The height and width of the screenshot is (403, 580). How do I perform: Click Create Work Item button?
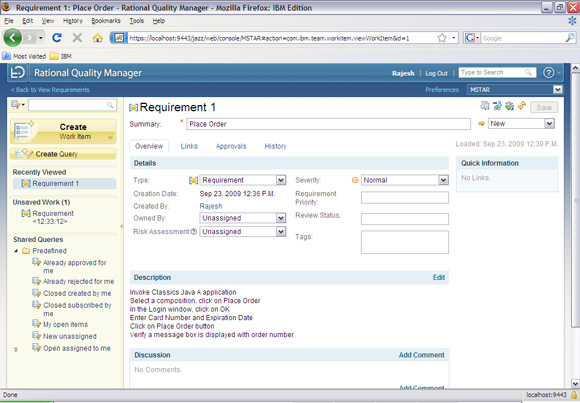pos(63,131)
